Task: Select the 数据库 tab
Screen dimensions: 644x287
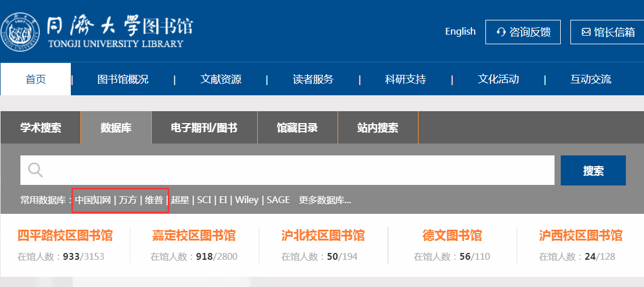Action: pyautogui.click(x=116, y=128)
